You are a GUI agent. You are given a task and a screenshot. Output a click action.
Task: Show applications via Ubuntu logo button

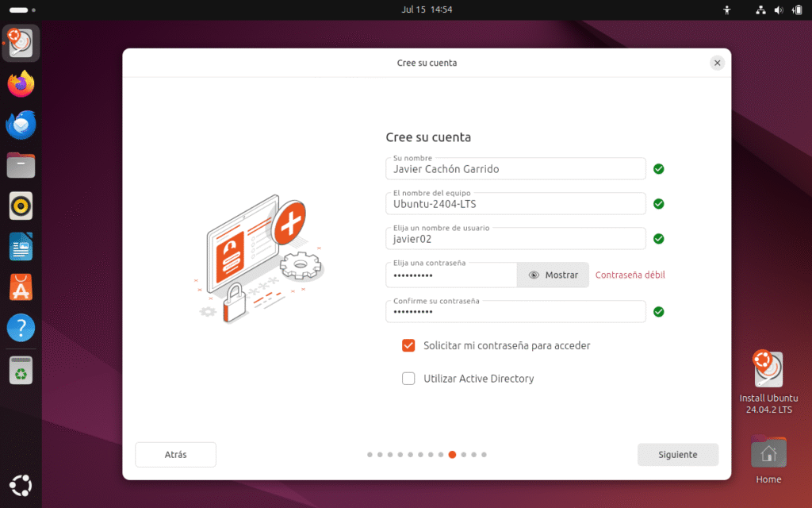(x=21, y=486)
